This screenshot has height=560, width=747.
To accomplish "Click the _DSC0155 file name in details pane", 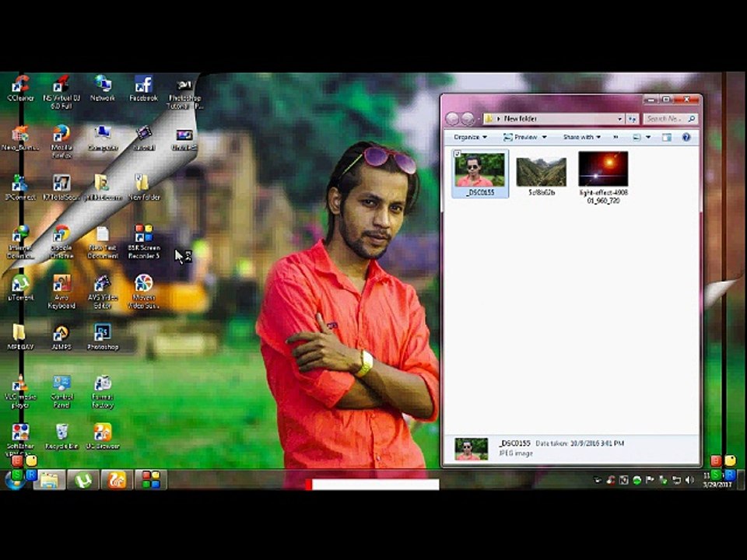I will pyautogui.click(x=514, y=443).
